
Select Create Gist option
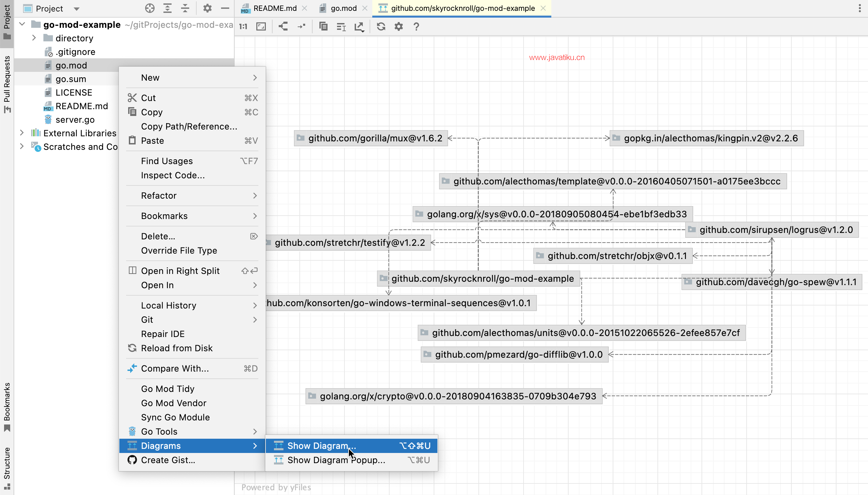tap(192, 460)
